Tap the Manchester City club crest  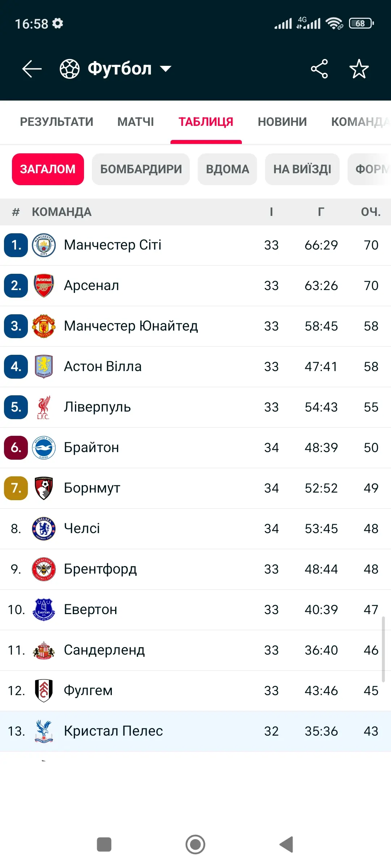pos(44,245)
